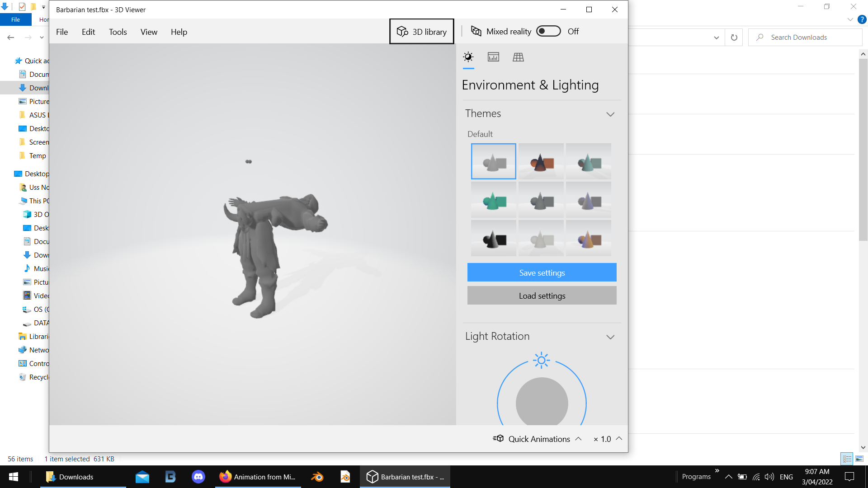
Task: Click the Save settings button
Action: pyautogui.click(x=542, y=272)
